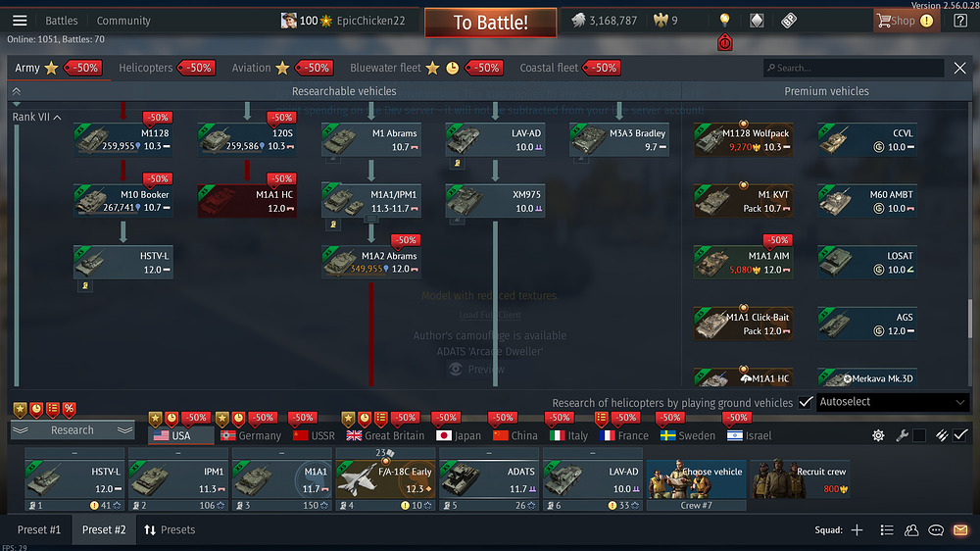
Task: Click the Silver Lions currency icon
Action: tap(578, 21)
